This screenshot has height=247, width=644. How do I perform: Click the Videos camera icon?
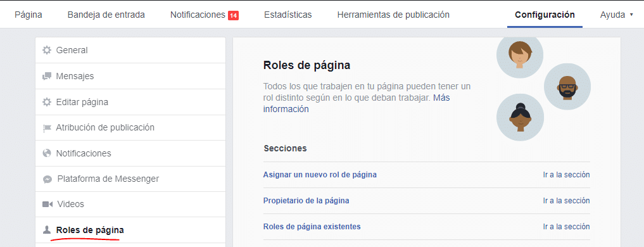pyautogui.click(x=47, y=205)
